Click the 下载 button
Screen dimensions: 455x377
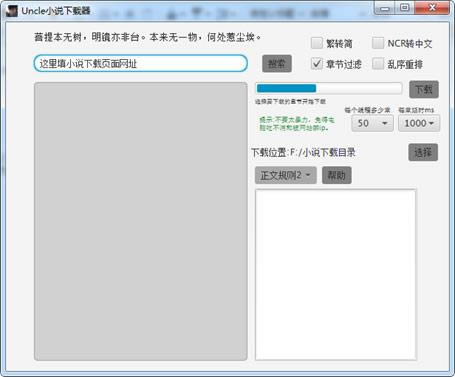tap(424, 89)
